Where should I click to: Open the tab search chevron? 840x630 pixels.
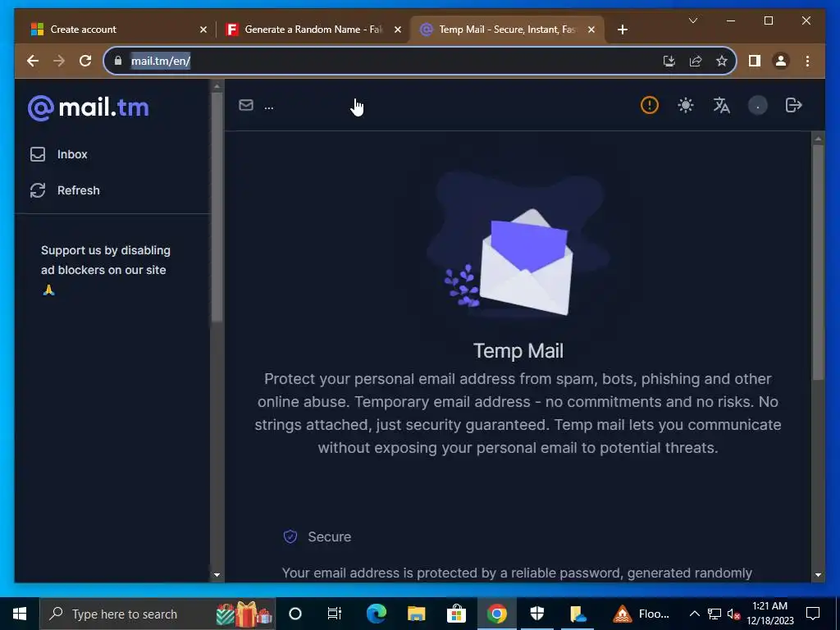692,21
